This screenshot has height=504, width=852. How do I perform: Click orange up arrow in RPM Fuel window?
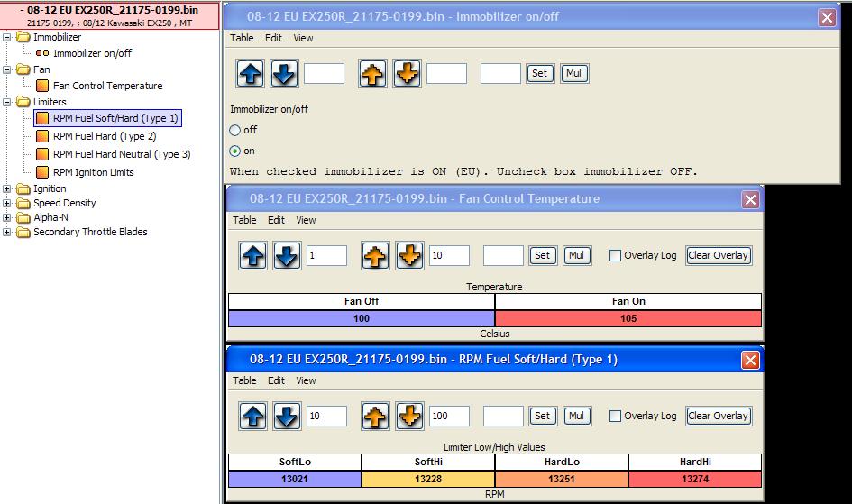[377, 417]
